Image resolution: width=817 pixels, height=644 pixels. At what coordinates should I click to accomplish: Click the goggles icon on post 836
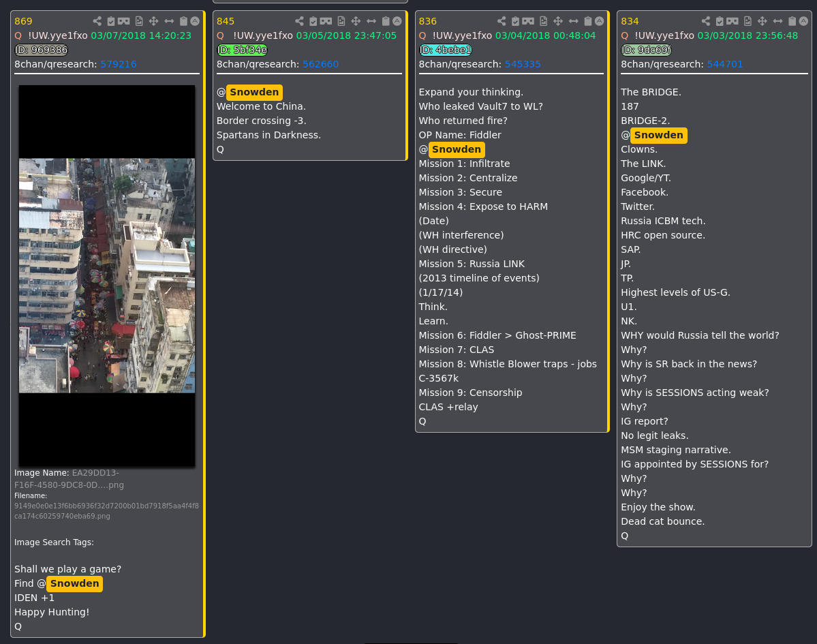[x=528, y=21]
